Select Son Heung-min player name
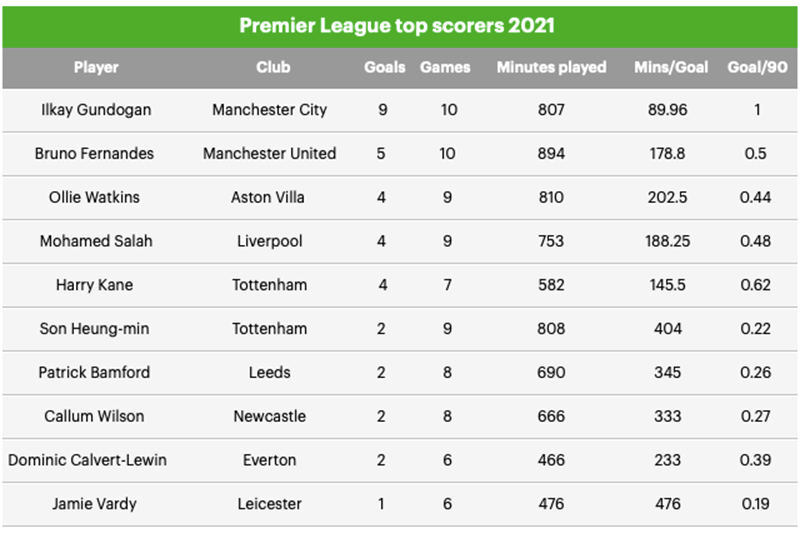 tap(95, 328)
